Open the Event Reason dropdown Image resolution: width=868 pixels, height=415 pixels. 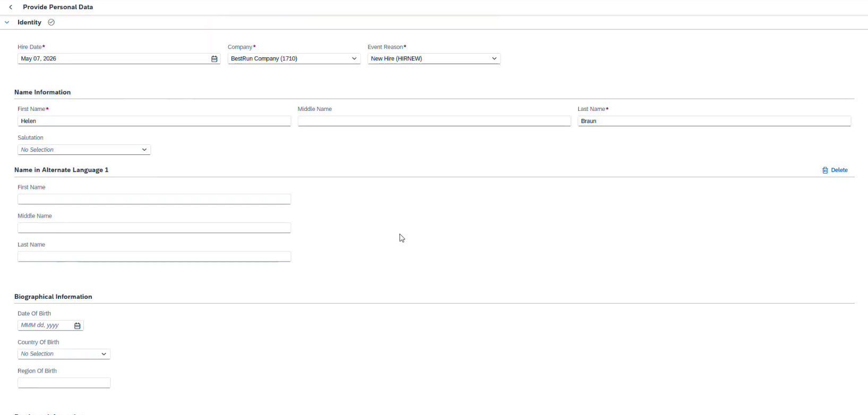coord(494,59)
